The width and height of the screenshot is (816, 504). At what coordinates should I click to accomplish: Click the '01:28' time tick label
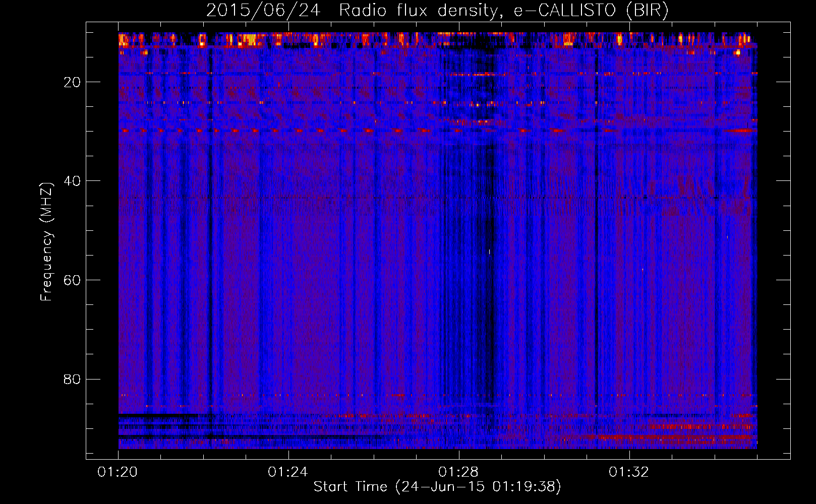pos(458,472)
